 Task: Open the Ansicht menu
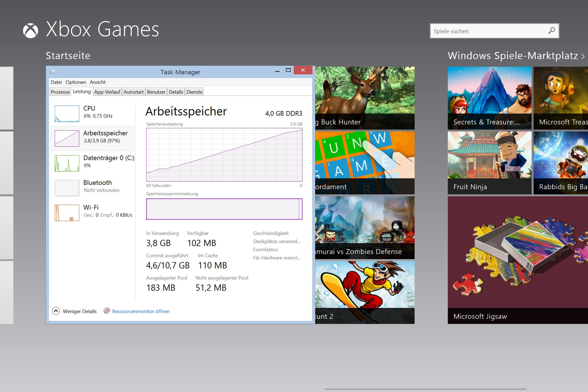98,82
